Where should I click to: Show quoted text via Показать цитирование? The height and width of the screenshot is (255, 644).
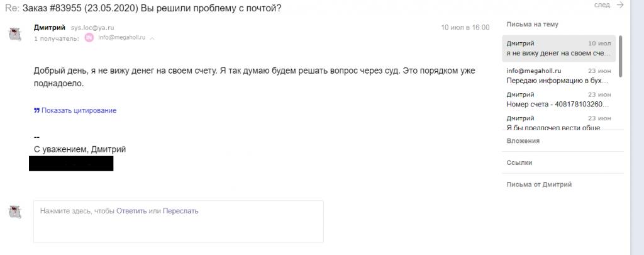[79, 110]
